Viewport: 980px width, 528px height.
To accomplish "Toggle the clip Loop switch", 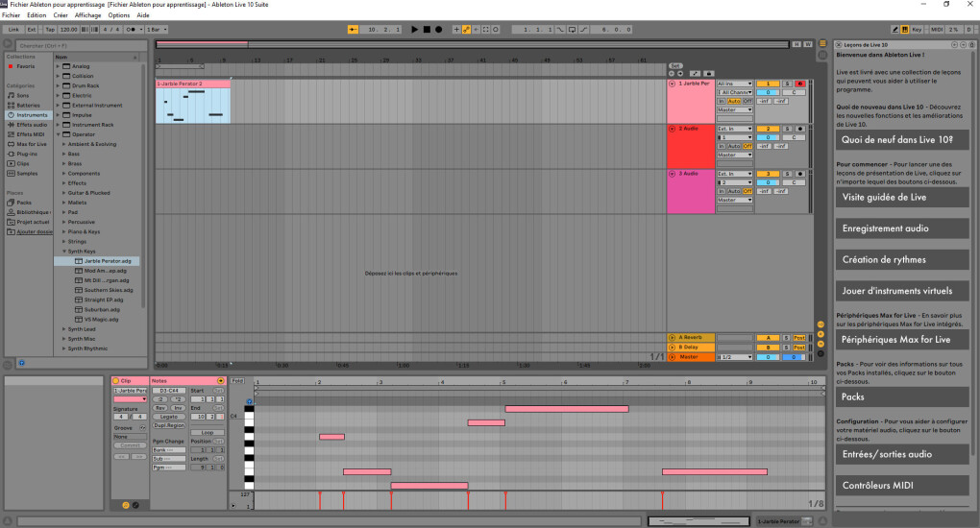I will [208, 432].
